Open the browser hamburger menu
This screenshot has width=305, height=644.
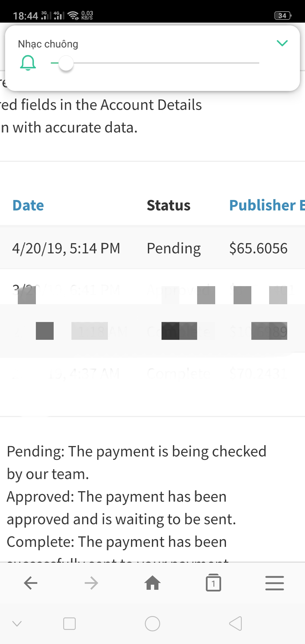274,583
